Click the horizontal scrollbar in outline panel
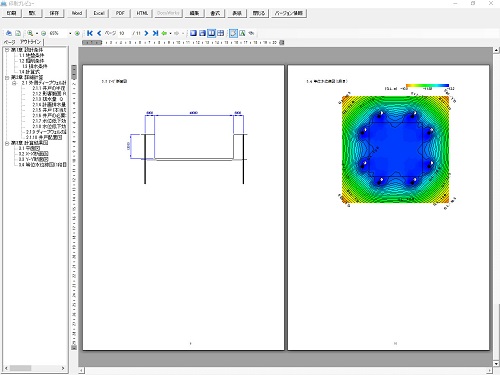500x375 pixels. [35, 368]
